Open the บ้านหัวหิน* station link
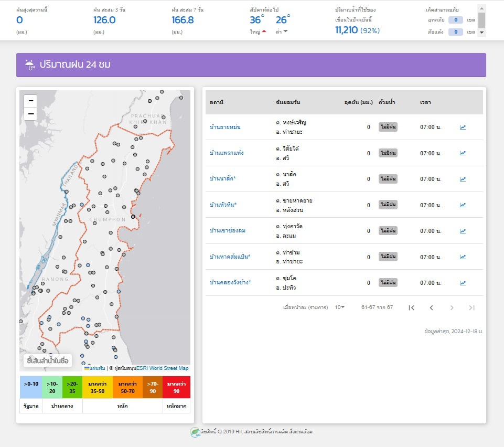The image size is (504, 447). point(223,205)
